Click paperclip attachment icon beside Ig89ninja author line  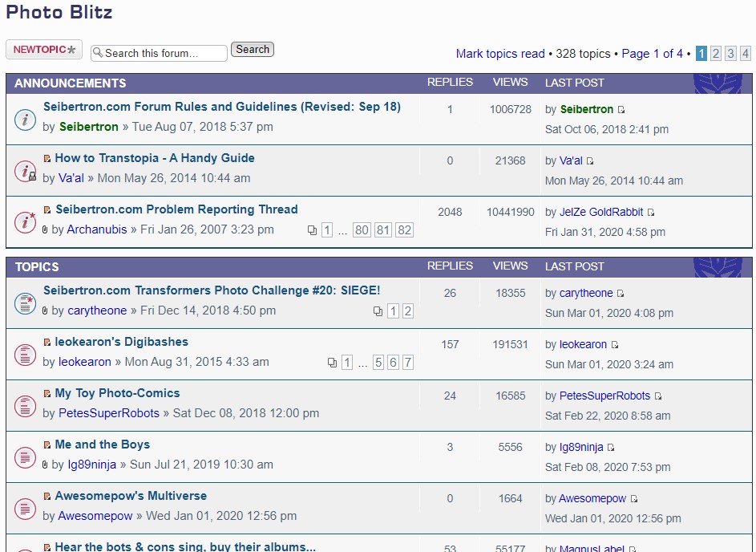click(x=45, y=465)
